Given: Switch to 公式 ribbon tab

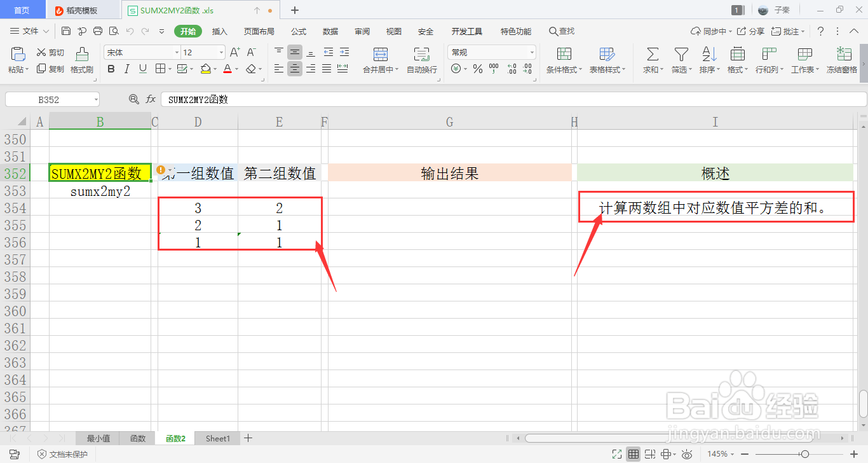Looking at the screenshot, I should tap(299, 31).
